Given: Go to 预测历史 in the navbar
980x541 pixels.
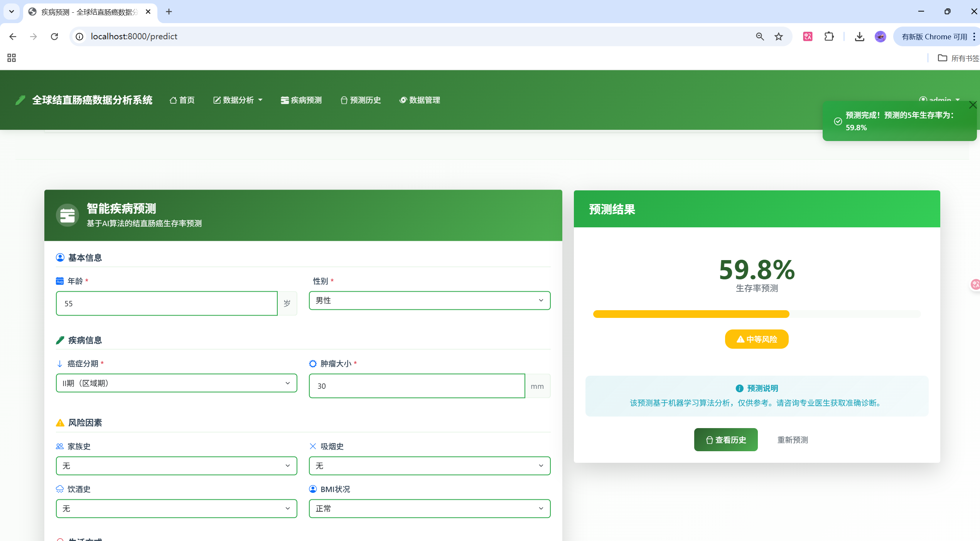Looking at the screenshot, I should [361, 100].
